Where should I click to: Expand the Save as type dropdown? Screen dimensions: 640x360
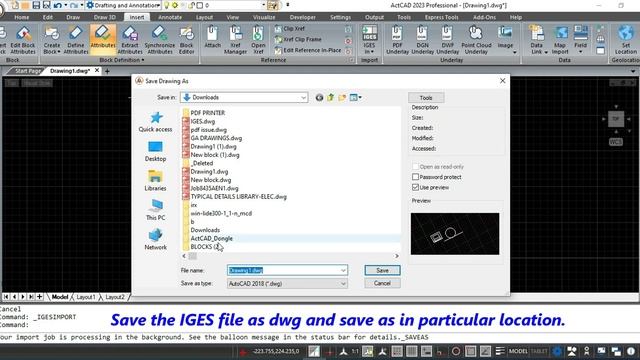pyautogui.click(x=343, y=284)
